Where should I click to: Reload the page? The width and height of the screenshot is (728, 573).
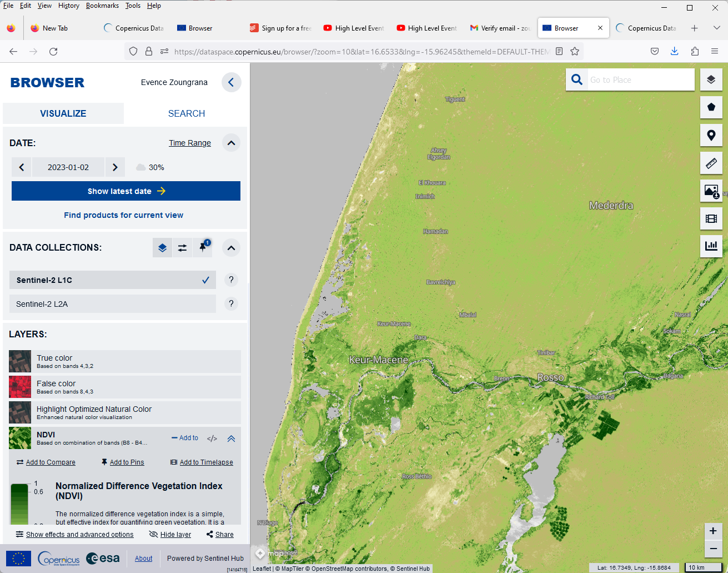pyautogui.click(x=53, y=51)
